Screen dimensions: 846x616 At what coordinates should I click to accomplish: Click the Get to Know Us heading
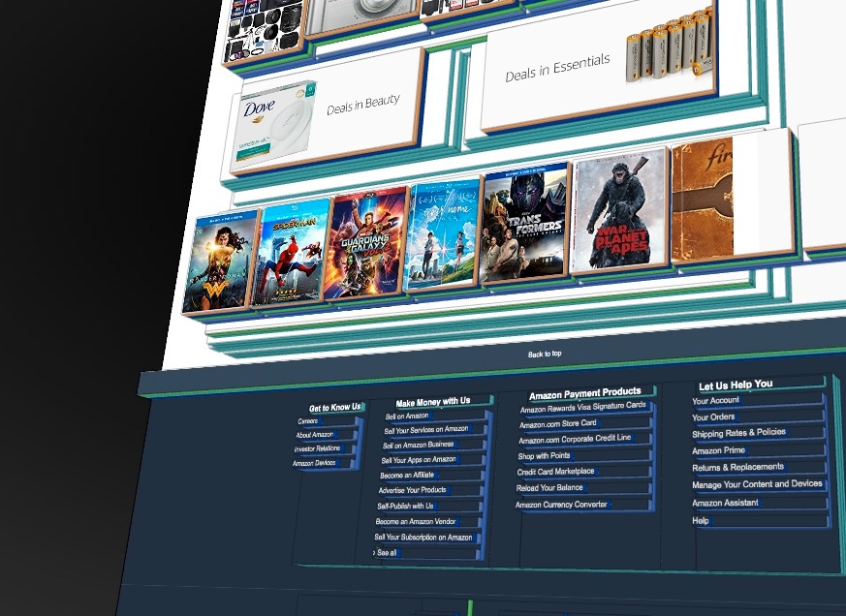point(334,408)
